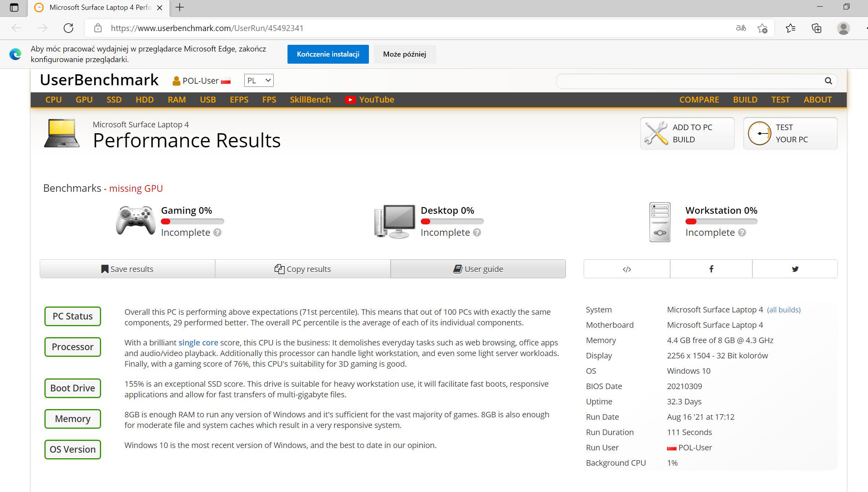Click the Facebook share icon
Viewport: 868px width, 492px height.
[711, 269]
